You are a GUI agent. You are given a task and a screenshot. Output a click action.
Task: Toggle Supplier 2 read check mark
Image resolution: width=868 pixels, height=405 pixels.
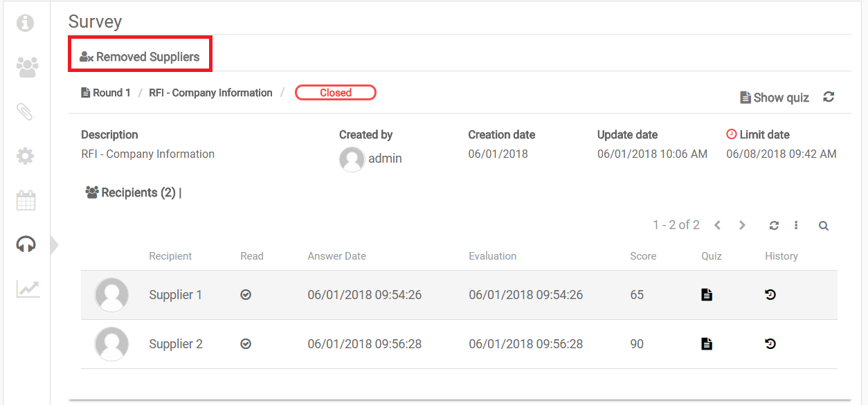click(246, 344)
